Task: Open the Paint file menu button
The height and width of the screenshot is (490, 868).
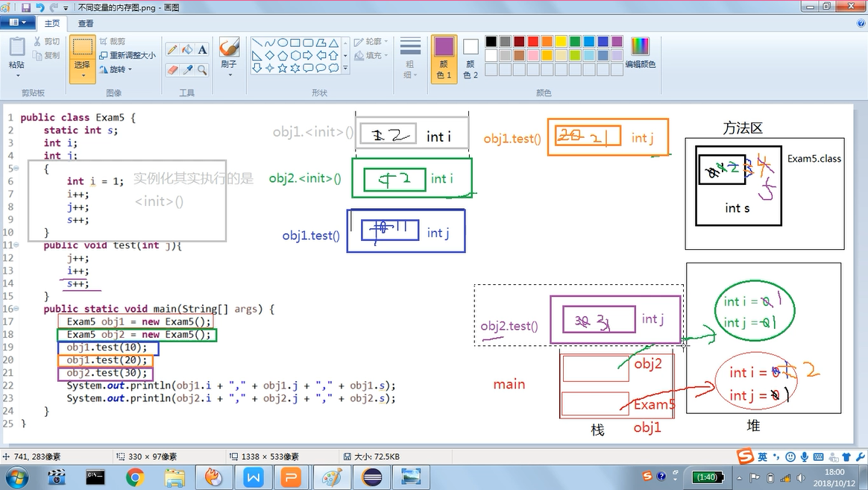Action: pyautogui.click(x=18, y=22)
